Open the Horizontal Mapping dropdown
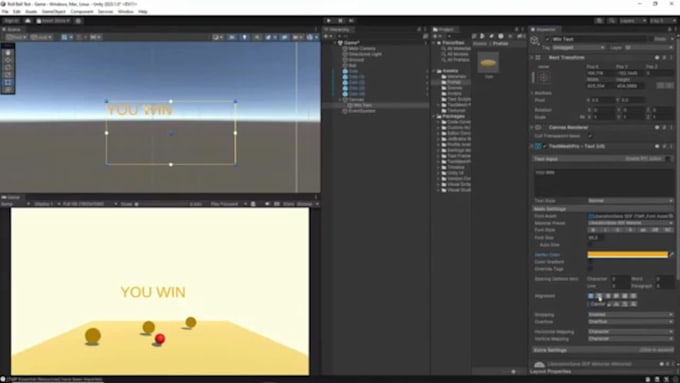The width and height of the screenshot is (680, 383). point(630,331)
